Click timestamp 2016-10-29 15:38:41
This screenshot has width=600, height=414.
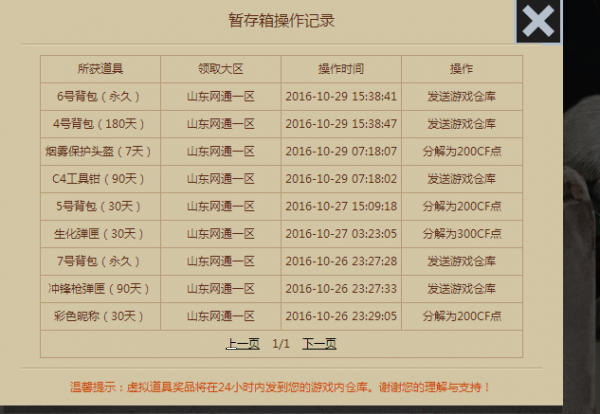[x=341, y=96]
